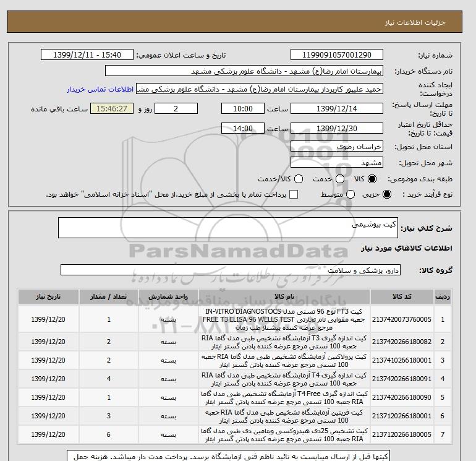Click the T4 Free kit item name
This screenshot has width=476, height=461.
point(284,397)
